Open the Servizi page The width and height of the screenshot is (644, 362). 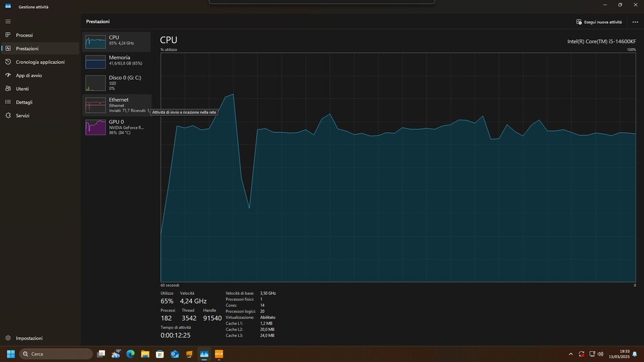pyautogui.click(x=40, y=115)
